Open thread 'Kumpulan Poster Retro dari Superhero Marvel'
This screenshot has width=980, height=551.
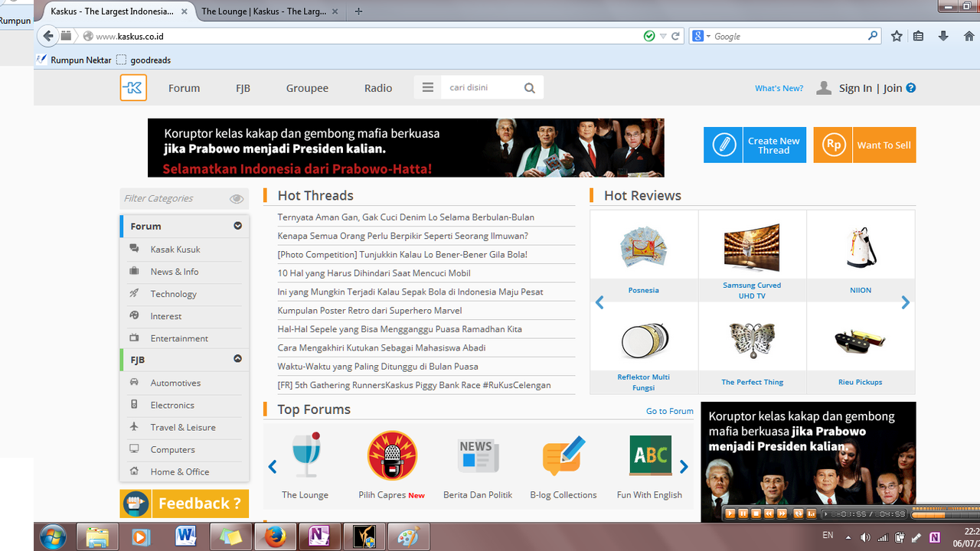[370, 311]
